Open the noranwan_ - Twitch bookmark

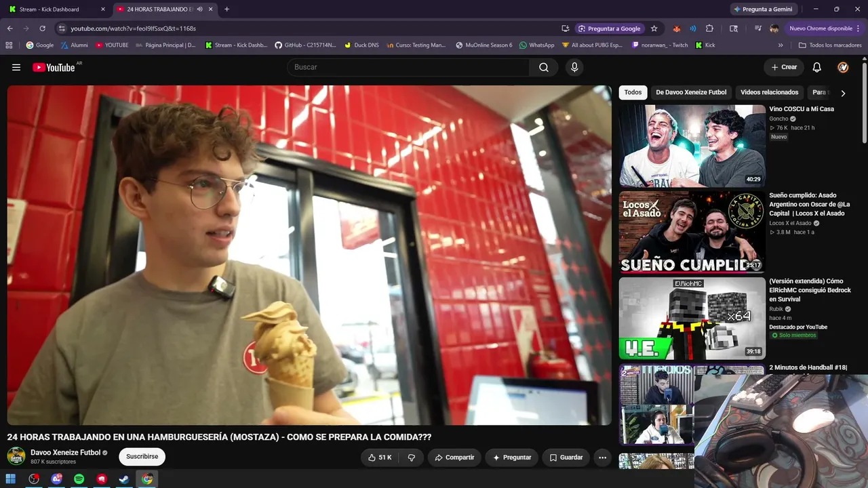click(x=660, y=45)
